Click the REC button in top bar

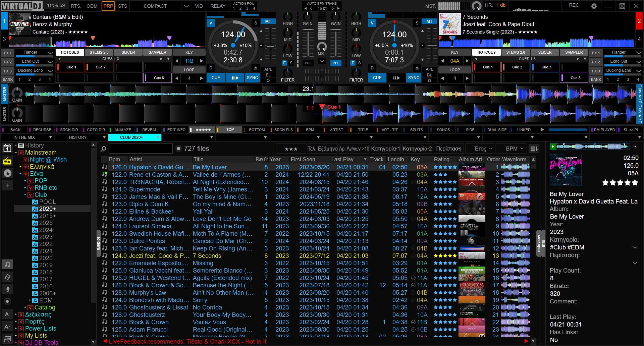[x=574, y=5]
